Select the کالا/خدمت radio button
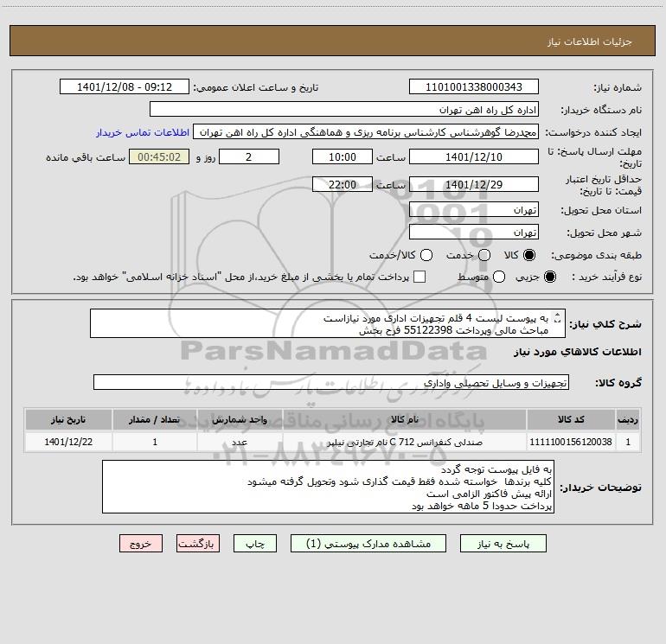The height and width of the screenshot is (644, 666). pos(426,255)
